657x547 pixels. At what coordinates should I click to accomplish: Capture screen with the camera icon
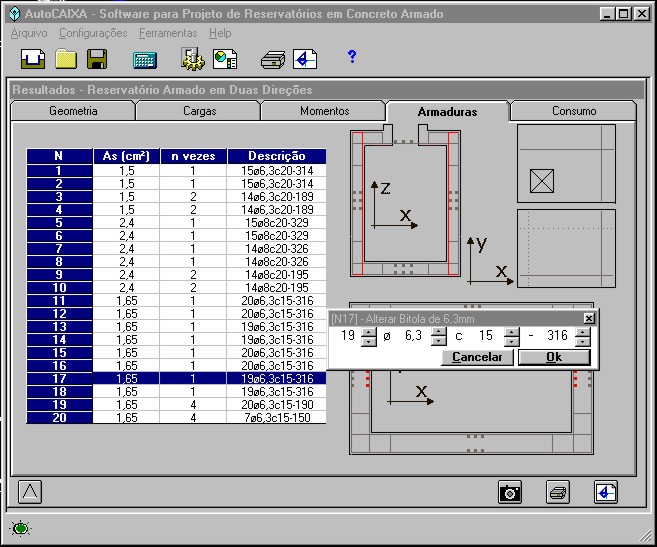pos(510,492)
